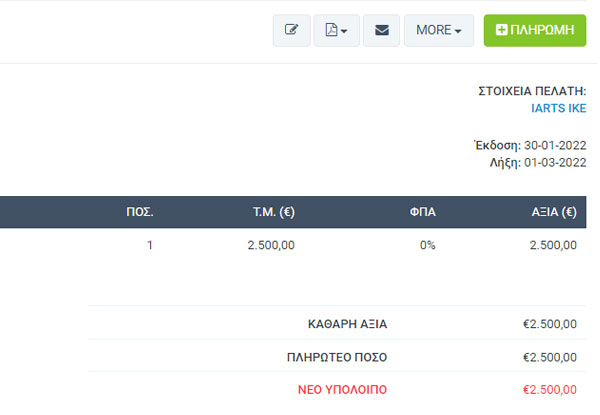The height and width of the screenshot is (415, 600).
Task: Select the red balance amount €2.500,00
Action: (x=550, y=390)
